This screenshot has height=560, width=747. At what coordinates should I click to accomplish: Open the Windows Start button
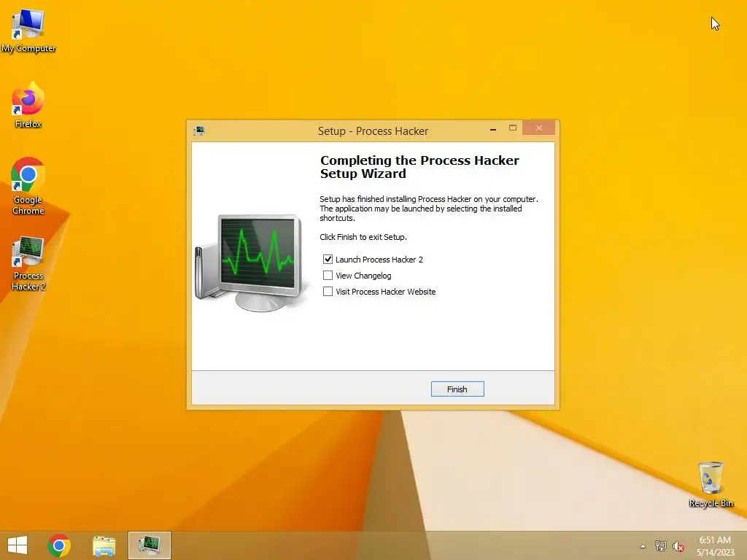tap(18, 545)
